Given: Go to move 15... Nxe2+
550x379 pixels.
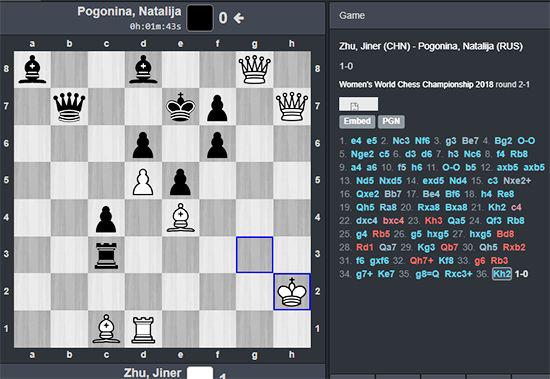Looking at the screenshot, I should pos(517,181).
